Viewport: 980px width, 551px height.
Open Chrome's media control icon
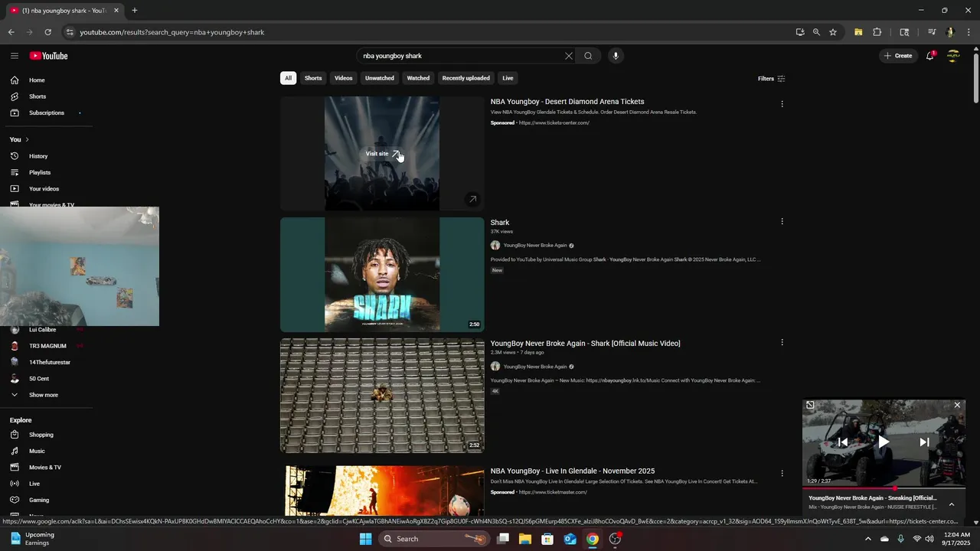pos(932,32)
